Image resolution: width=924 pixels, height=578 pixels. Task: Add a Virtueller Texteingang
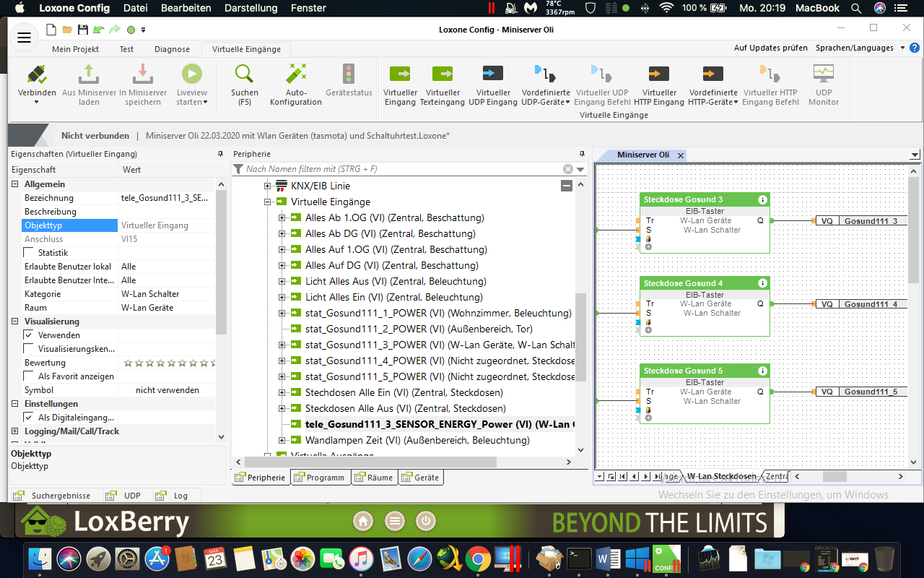[443, 74]
